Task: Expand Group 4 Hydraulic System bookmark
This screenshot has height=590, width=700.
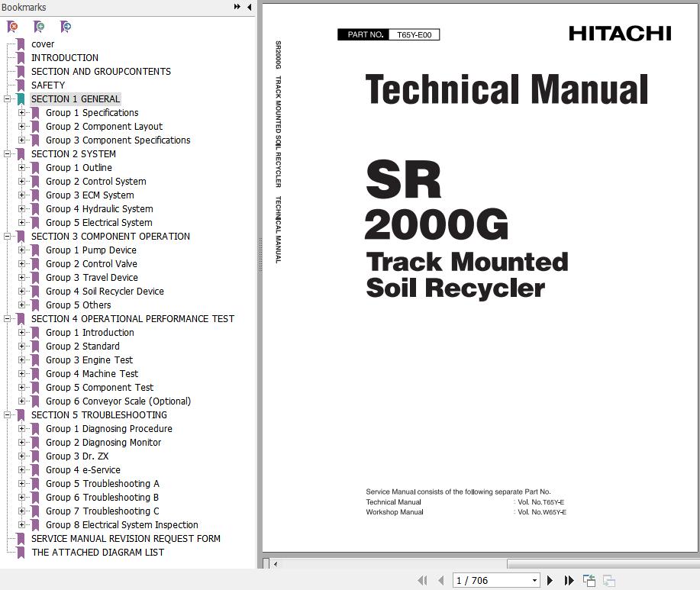Action: point(21,209)
